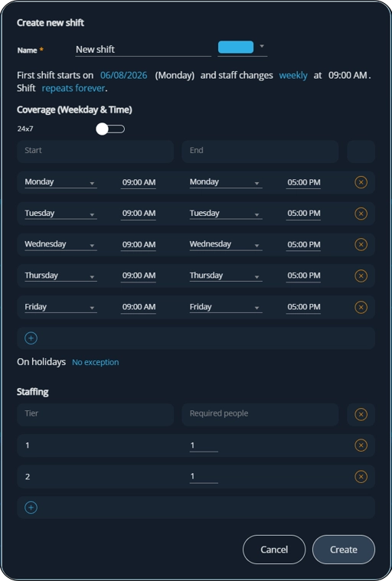
Task: Edit the staff change time 09:00 AM
Action: coord(348,75)
